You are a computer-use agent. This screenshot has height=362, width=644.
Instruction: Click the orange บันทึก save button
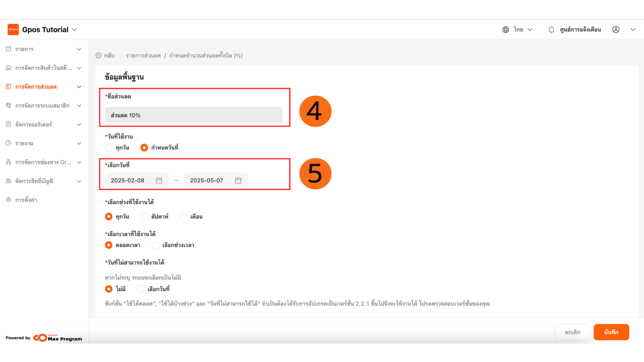611,332
